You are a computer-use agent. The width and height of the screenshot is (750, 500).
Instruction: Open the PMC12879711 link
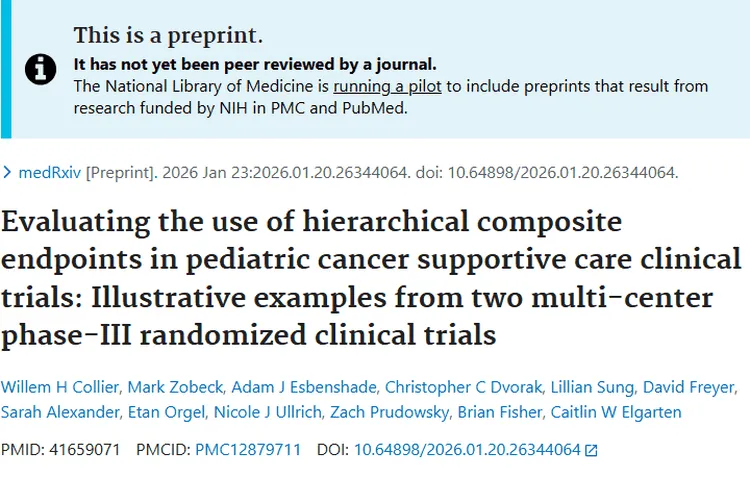248,450
